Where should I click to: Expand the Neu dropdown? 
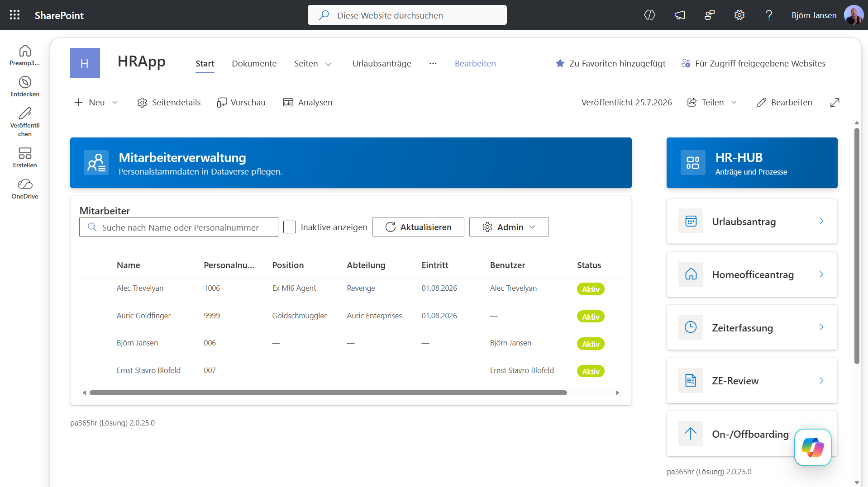[115, 102]
